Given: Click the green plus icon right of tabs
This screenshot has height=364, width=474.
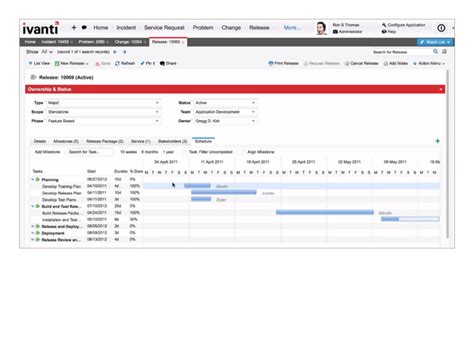Looking at the screenshot, I should click(438, 141).
